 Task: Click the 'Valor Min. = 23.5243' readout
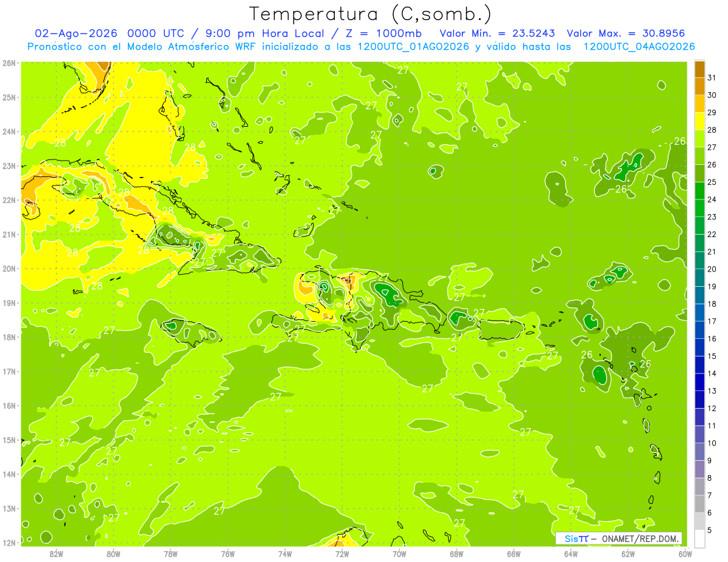point(498,33)
